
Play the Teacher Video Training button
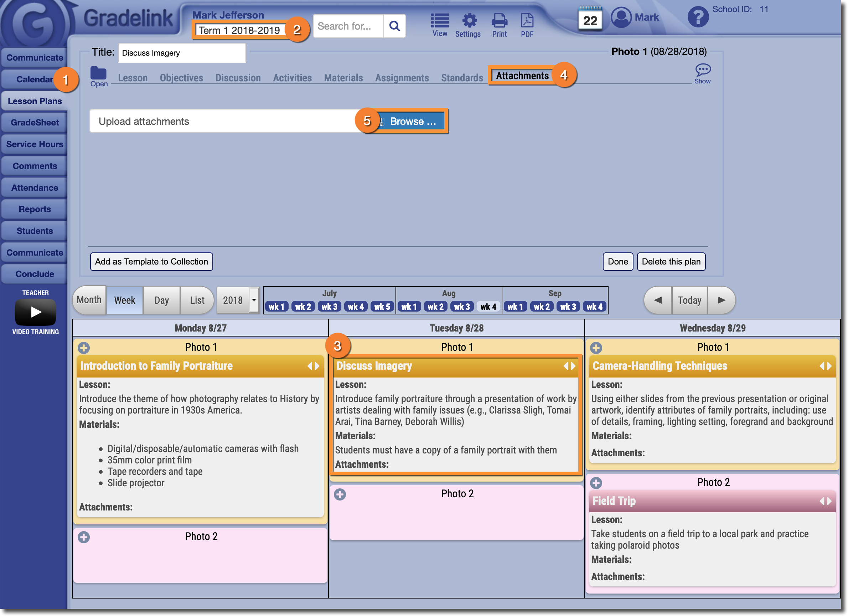[36, 312]
